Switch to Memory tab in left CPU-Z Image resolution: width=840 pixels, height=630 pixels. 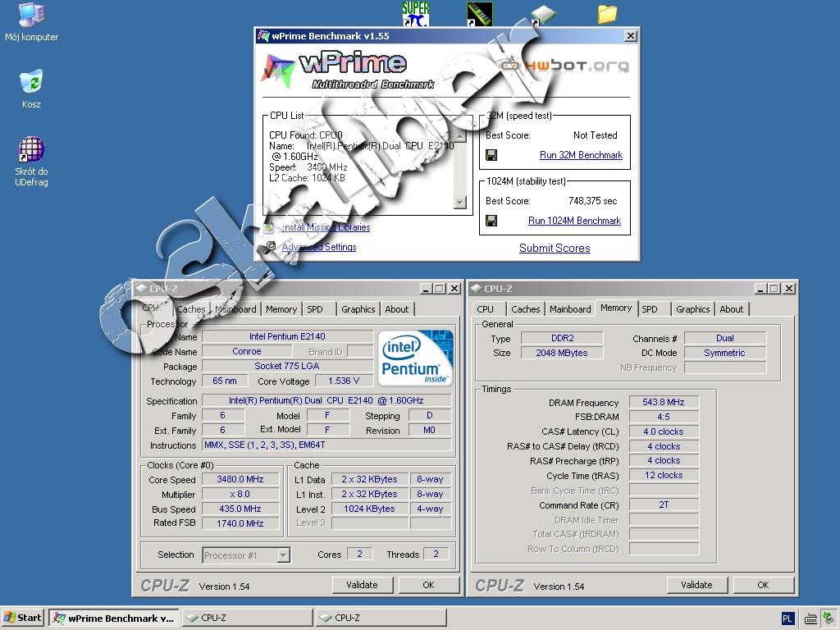[x=281, y=309]
